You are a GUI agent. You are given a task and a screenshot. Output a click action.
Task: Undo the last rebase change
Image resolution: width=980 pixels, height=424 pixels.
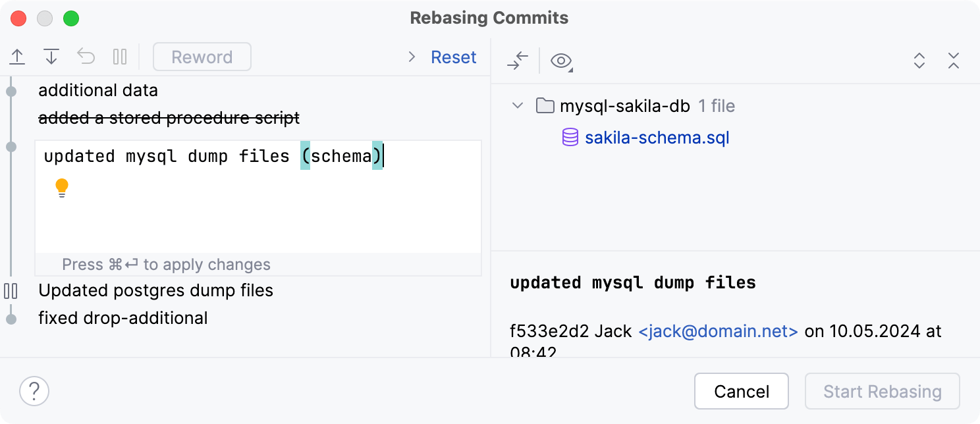(86, 57)
